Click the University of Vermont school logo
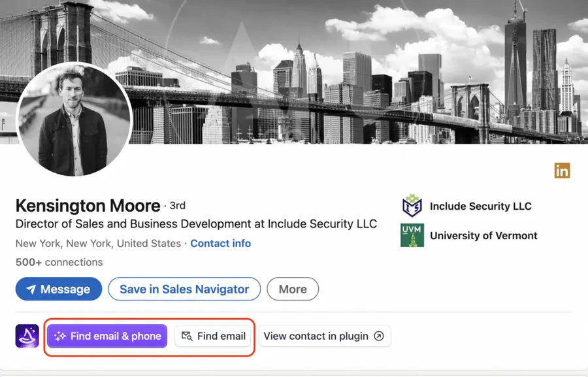Viewport: 588px width, 377px height. [x=412, y=236]
